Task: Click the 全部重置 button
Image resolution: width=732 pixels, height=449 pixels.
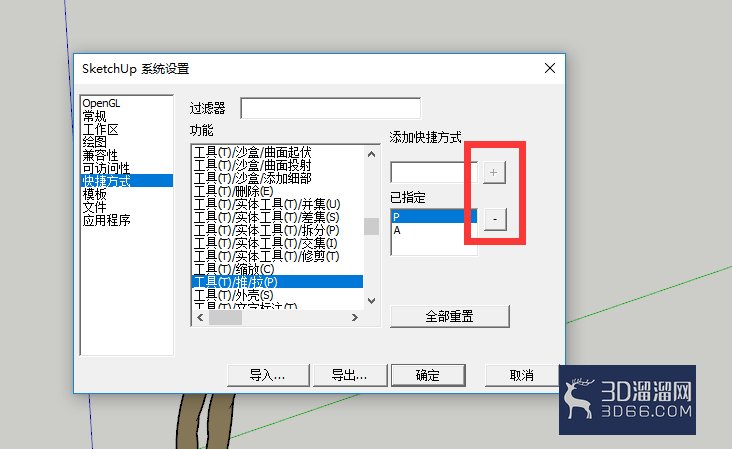Action: (x=450, y=316)
